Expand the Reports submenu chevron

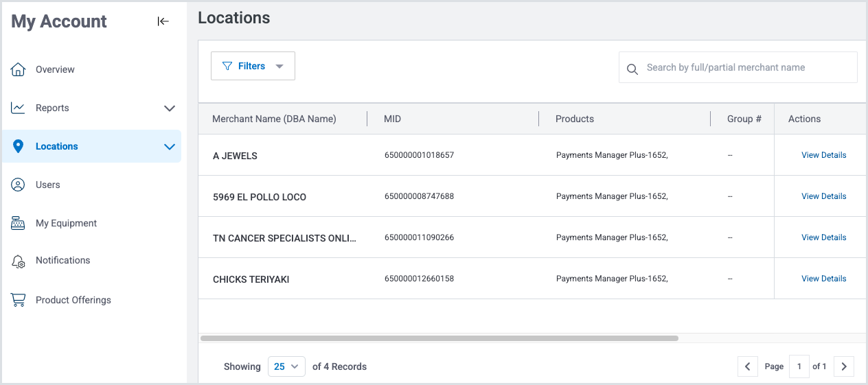(x=170, y=108)
